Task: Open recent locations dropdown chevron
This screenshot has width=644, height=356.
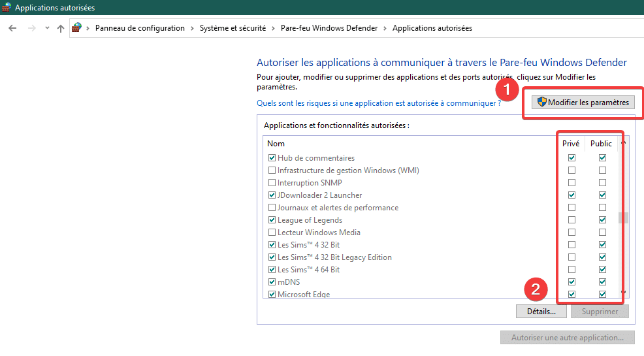Action: 47,28
